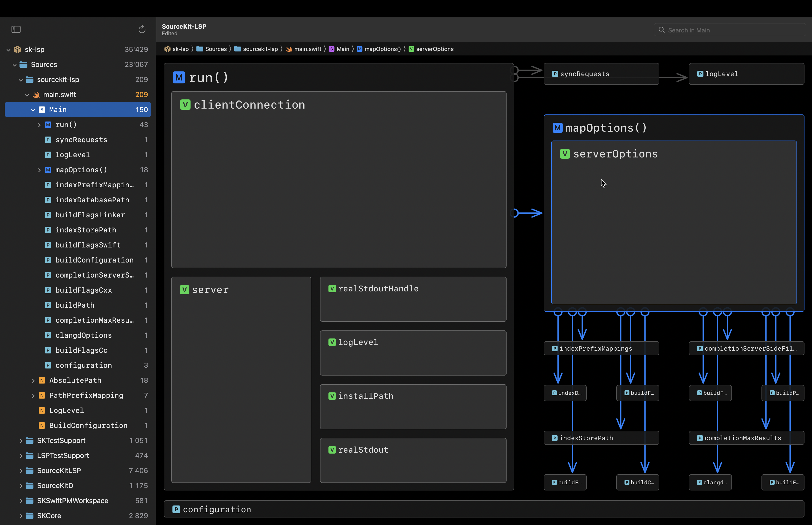Viewport: 812px width, 525px height.
Task: Select indexStorePath in the sidebar
Action: pos(78,230)
